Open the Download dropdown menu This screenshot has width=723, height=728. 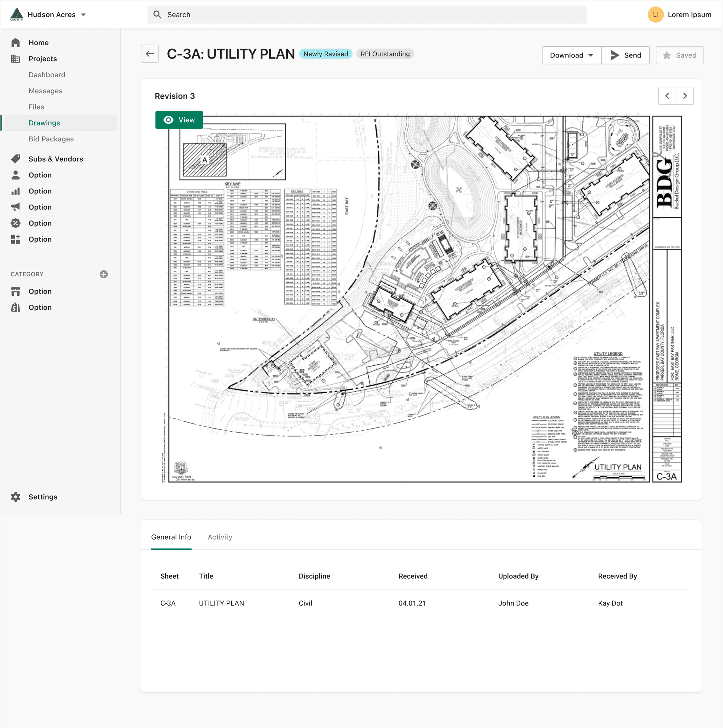point(571,55)
